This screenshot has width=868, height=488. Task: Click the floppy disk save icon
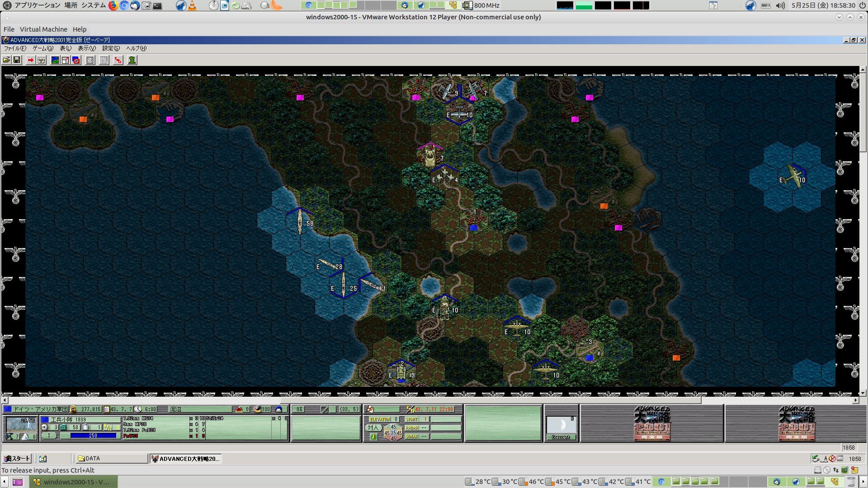pyautogui.click(x=17, y=60)
